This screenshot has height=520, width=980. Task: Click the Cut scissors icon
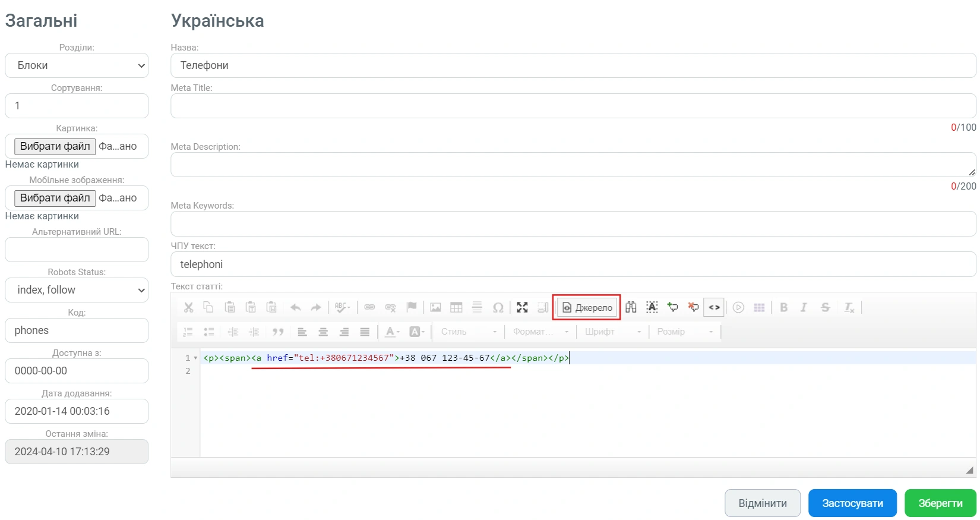(x=188, y=307)
